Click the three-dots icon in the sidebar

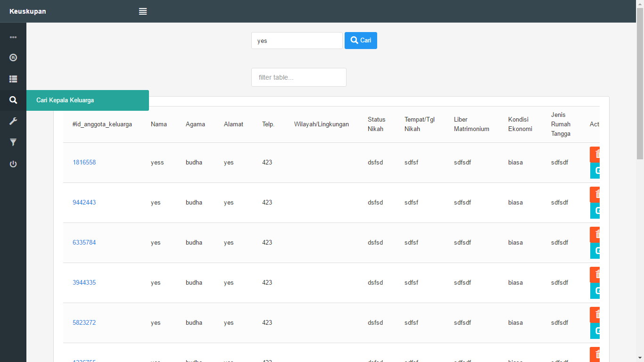(13, 37)
